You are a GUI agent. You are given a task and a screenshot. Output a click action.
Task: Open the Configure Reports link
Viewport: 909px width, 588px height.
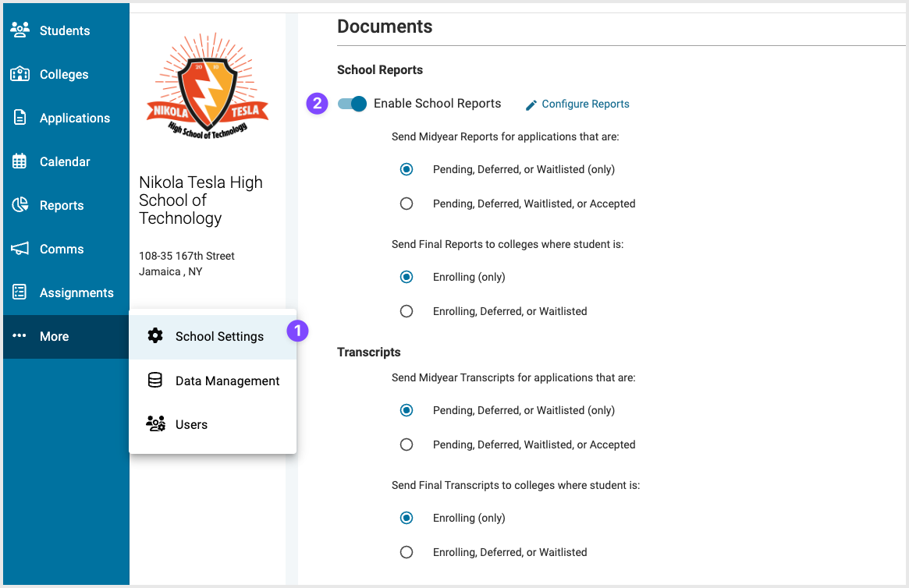pyautogui.click(x=585, y=104)
